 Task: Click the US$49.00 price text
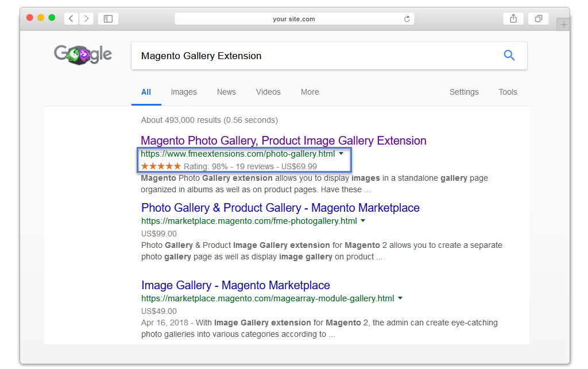pyautogui.click(x=159, y=311)
